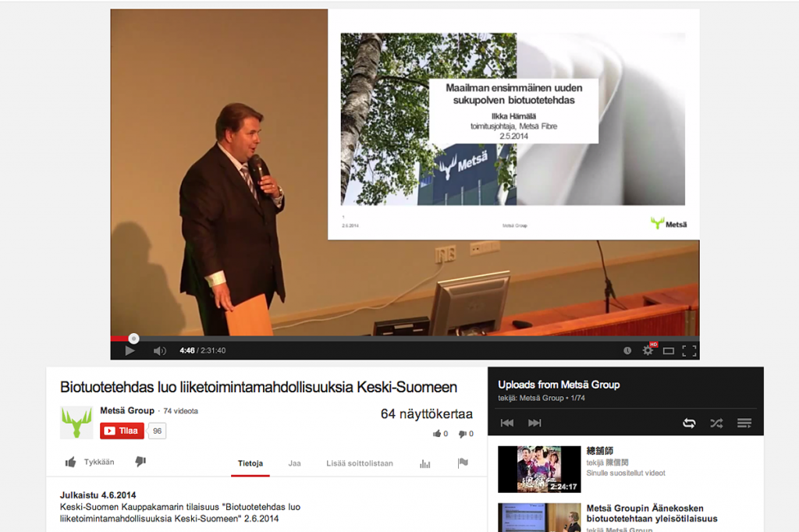Click the Watch Later clock icon
Viewport: 799px width, 532px height.
pos(627,350)
